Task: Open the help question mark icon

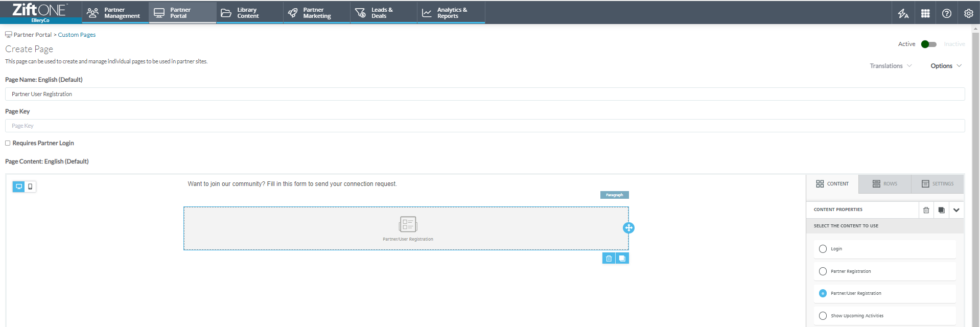Action: (947, 13)
